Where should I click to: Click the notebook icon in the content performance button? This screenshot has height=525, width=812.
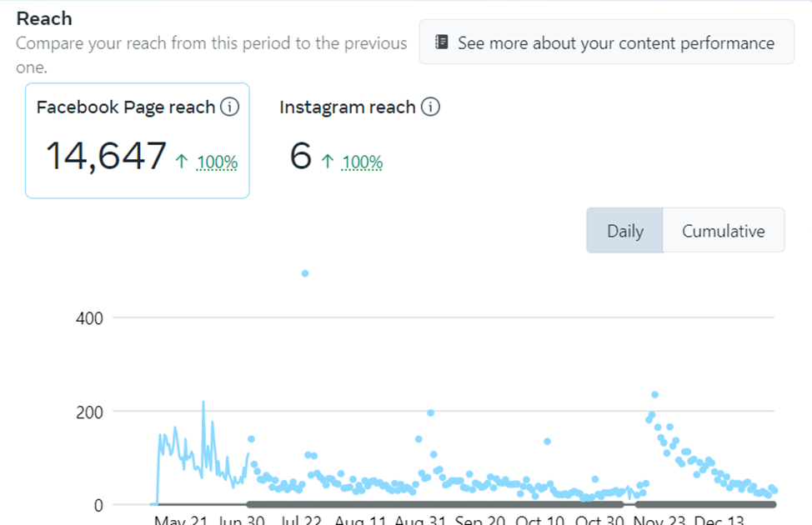[x=442, y=42]
